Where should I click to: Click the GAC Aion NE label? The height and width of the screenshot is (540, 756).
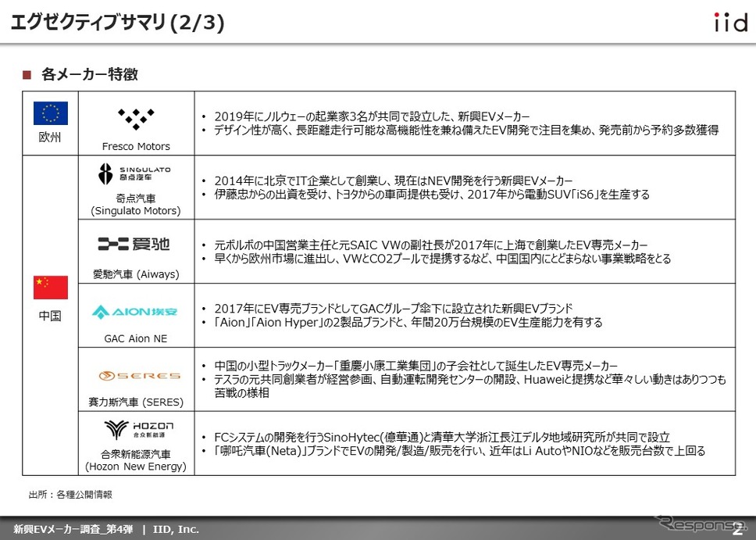[x=136, y=338]
